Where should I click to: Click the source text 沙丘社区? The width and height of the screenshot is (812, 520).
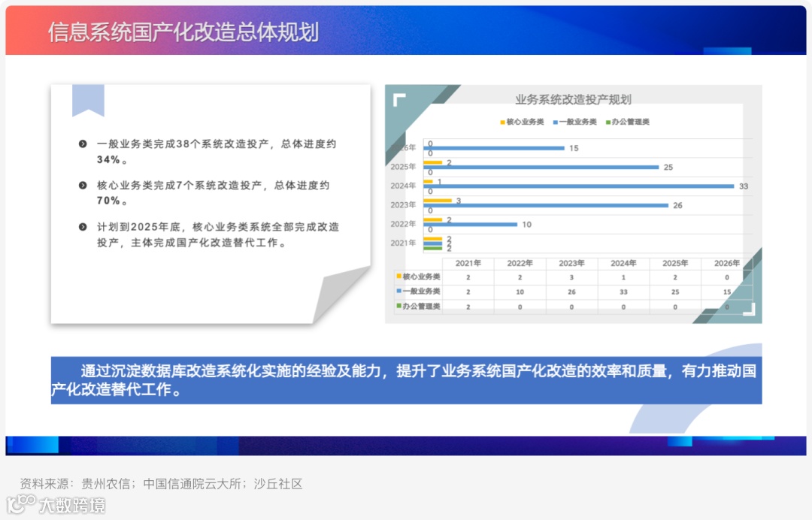tap(278, 484)
